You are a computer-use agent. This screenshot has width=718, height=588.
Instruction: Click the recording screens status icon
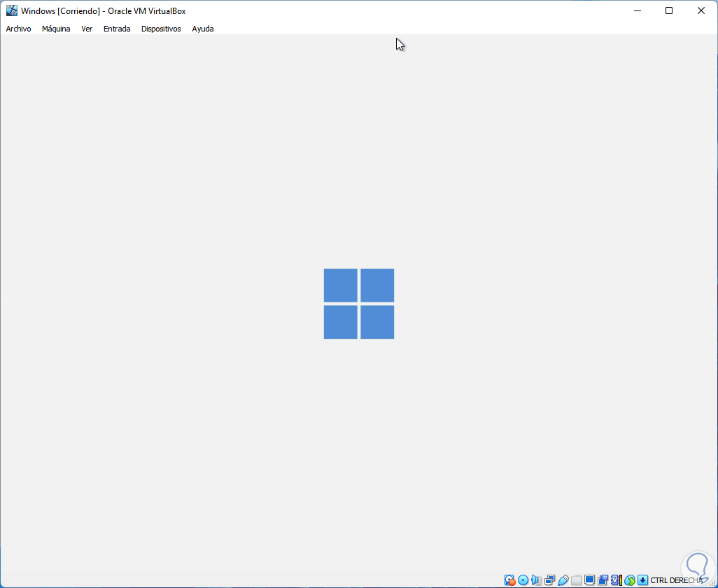(x=603, y=580)
